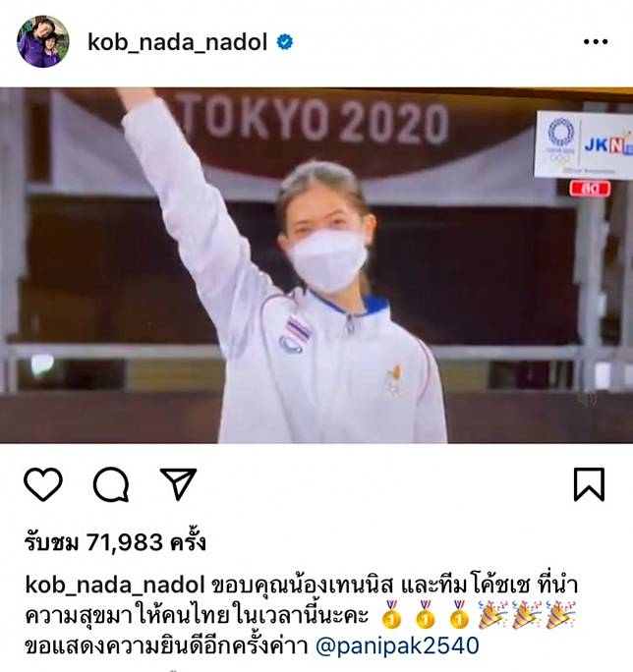Save the post using the bookmark icon
This screenshot has width=633, height=672.
[589, 484]
